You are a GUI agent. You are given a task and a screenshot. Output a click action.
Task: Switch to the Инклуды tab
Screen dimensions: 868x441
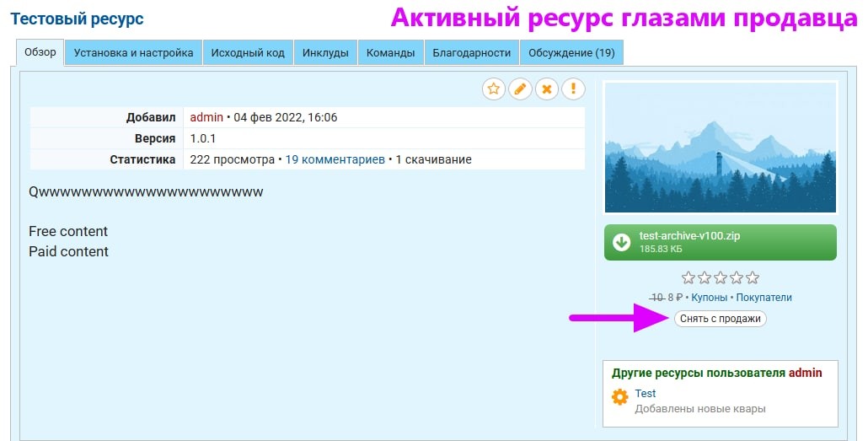[325, 52]
